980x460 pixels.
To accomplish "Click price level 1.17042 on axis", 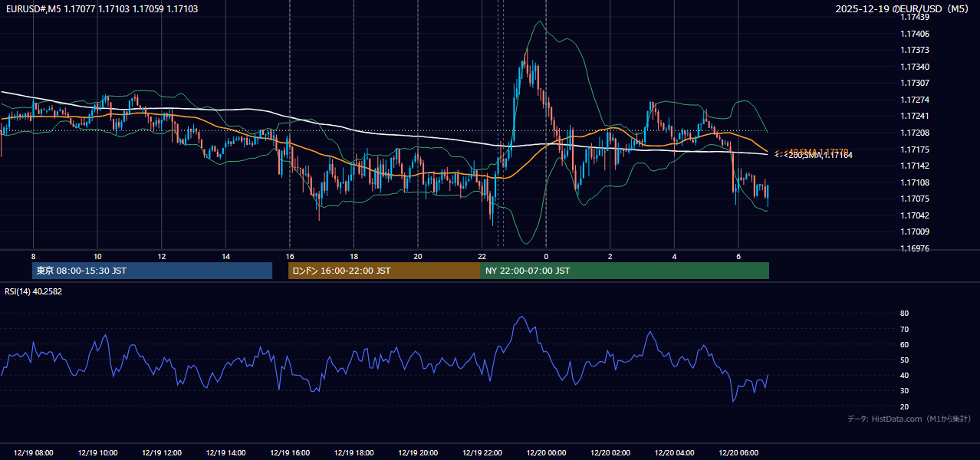I will coord(915,215).
